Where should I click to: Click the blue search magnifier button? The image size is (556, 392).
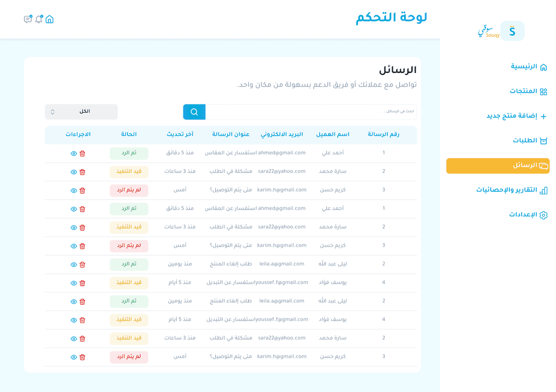194,112
